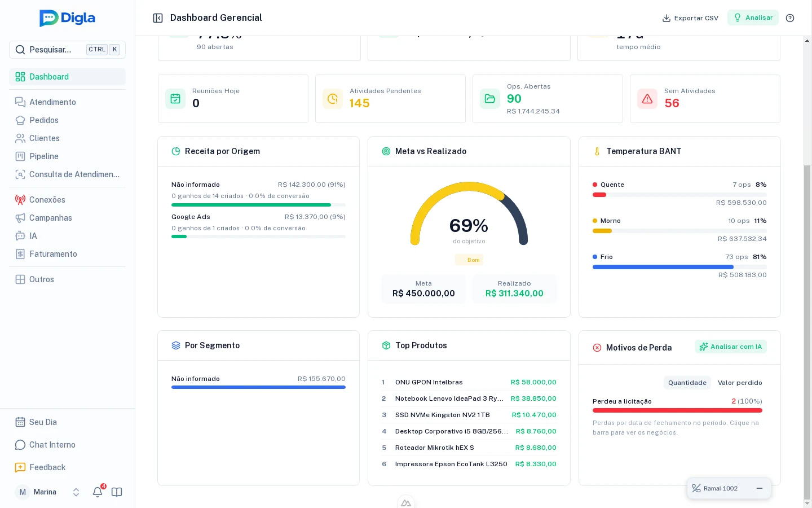Screen dimensions: 812x508
Task: Expand Marina user menu
Action: point(48,492)
